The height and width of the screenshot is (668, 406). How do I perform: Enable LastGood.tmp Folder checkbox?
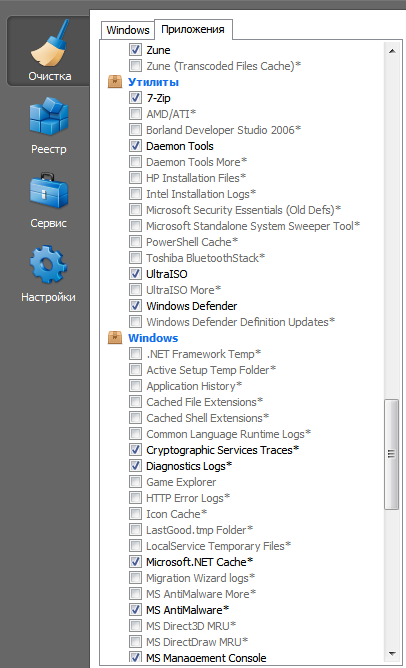tap(135, 530)
